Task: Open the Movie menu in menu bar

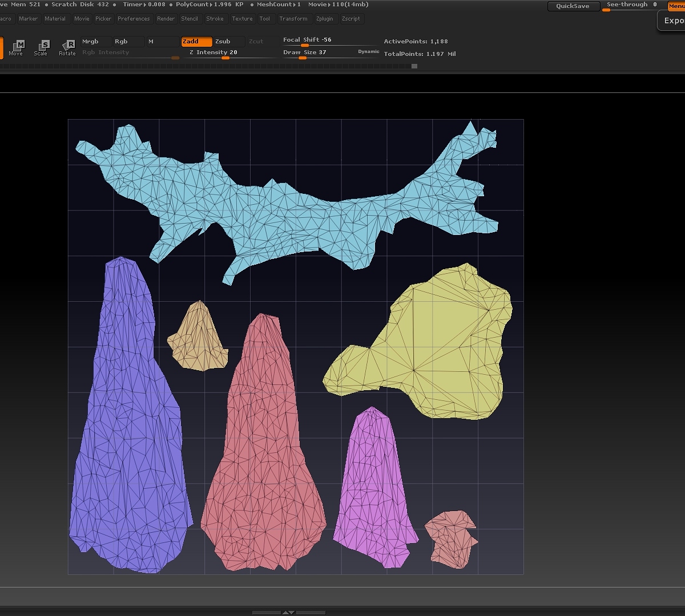Action: [x=82, y=19]
